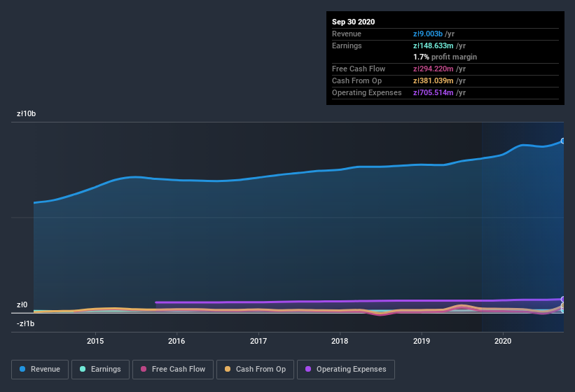Click the 2019 x-axis label
Viewport: 575px width, 392px height.
422,341
